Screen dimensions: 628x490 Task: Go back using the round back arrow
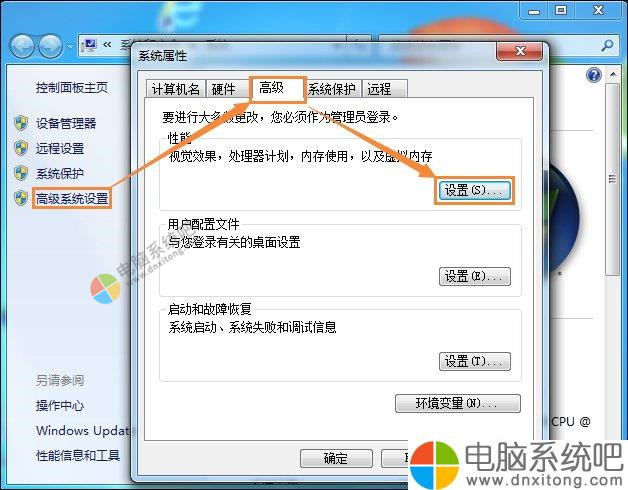click(x=22, y=46)
